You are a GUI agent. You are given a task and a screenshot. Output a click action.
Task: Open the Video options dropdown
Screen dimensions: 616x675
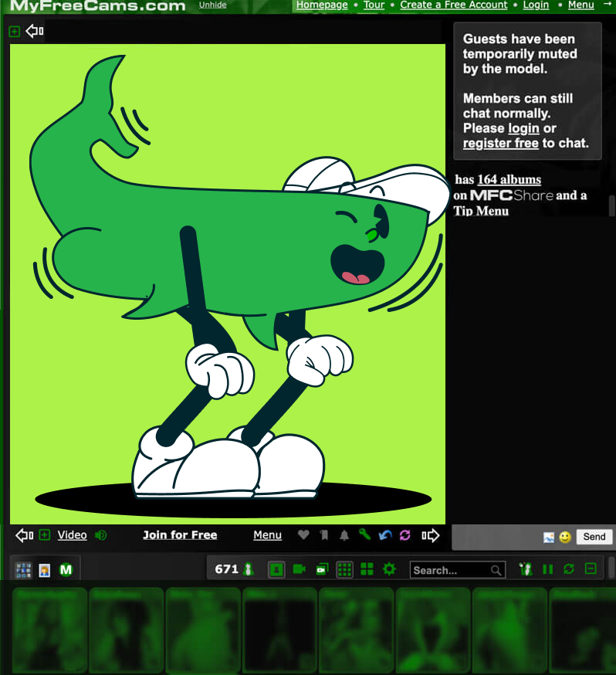[72, 535]
